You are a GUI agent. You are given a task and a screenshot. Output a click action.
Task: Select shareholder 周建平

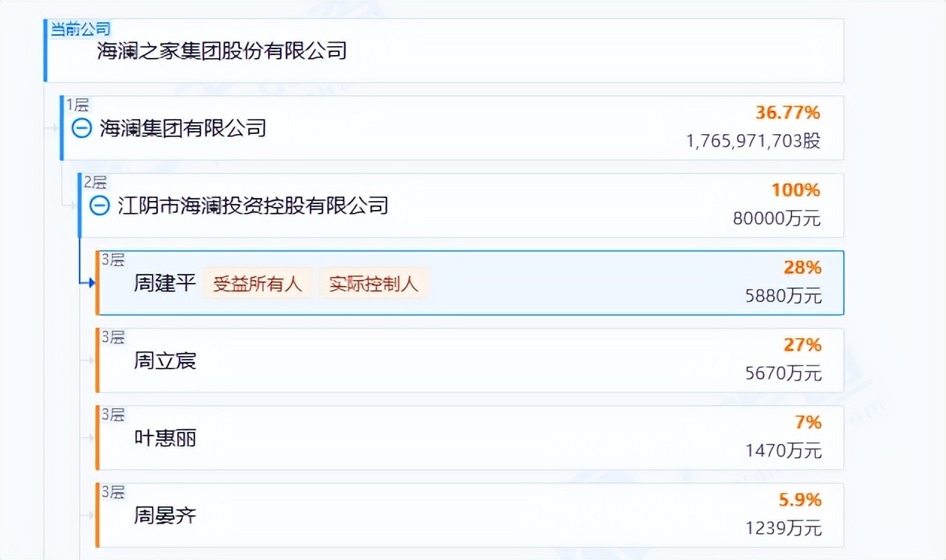(x=165, y=284)
